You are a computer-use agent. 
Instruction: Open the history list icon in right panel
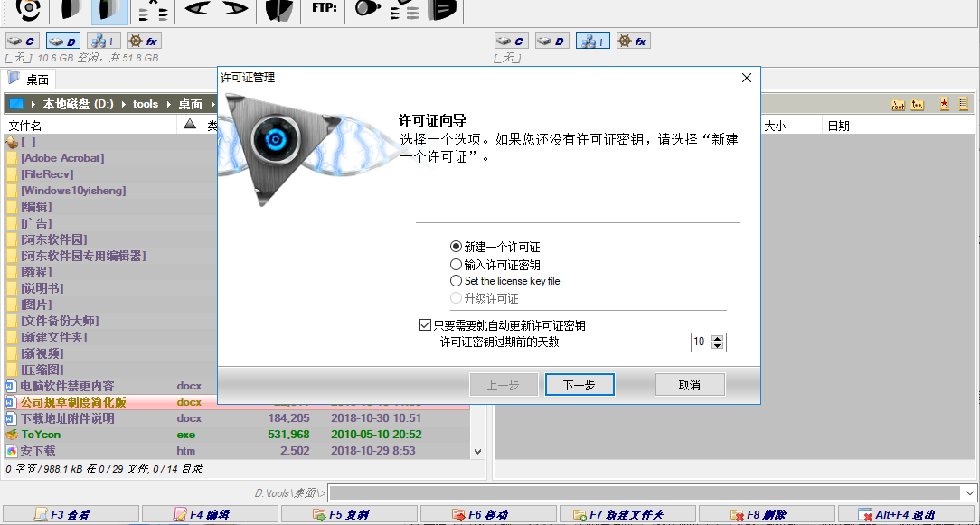963,105
